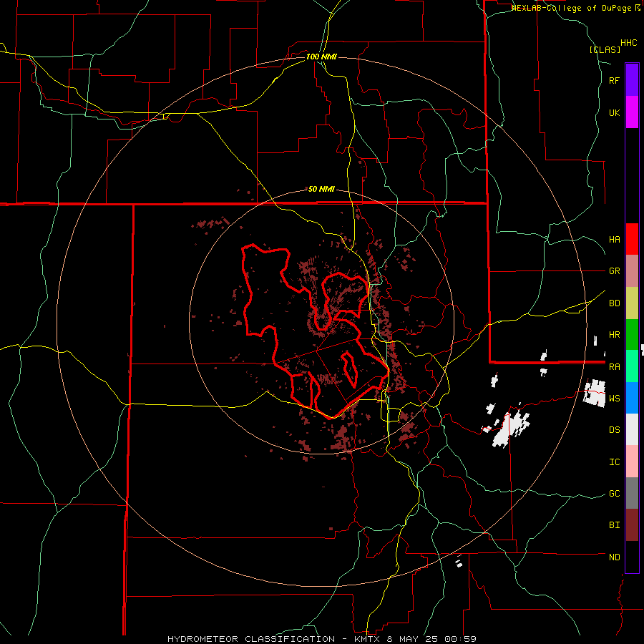Screen dimensions: 644x644
Task: Click the [CLAS] units label
Action: (x=605, y=50)
